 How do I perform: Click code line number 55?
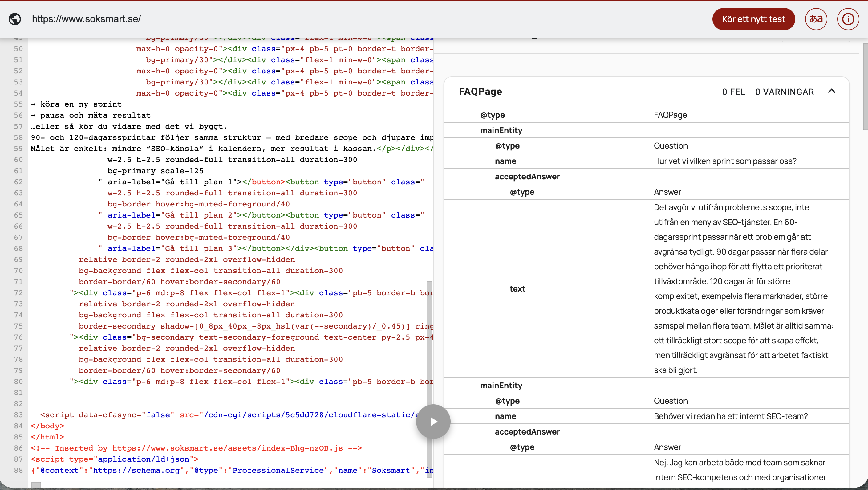[18, 104]
